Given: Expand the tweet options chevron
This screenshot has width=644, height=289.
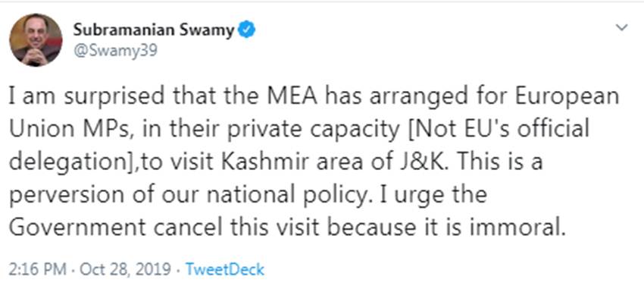Looking at the screenshot, I should tap(622, 28).
